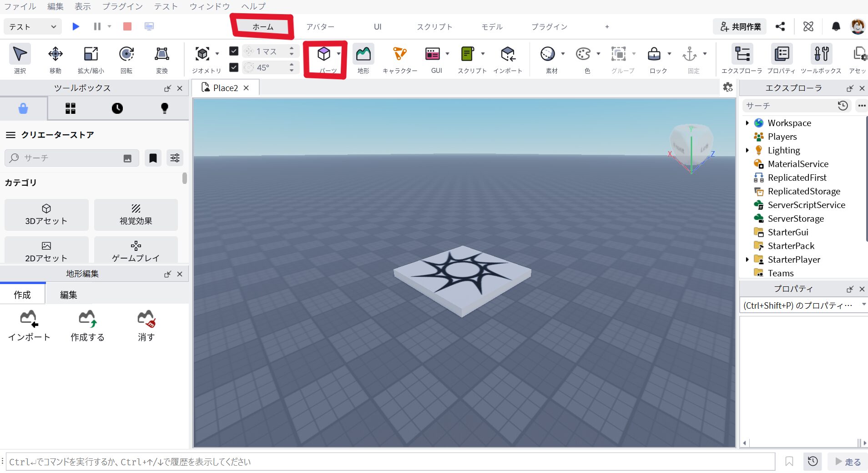This screenshot has height=473, width=868.
Task: Click the command bar input field
Action: [390, 462]
